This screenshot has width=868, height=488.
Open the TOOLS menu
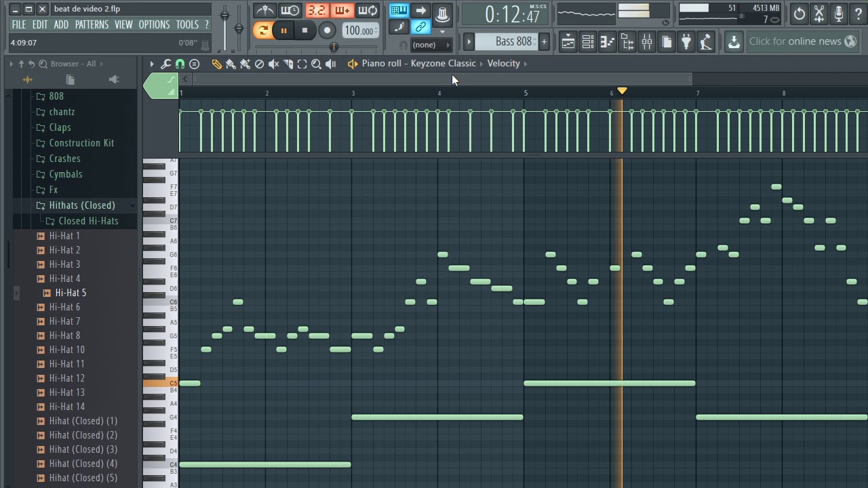click(187, 24)
